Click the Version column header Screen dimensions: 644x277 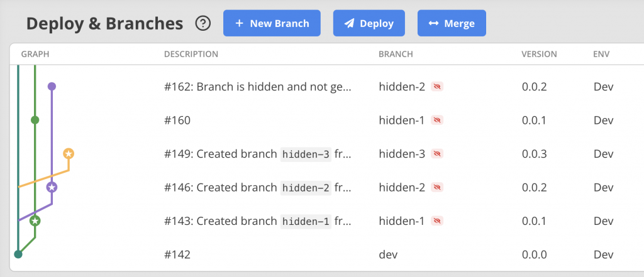click(x=539, y=54)
